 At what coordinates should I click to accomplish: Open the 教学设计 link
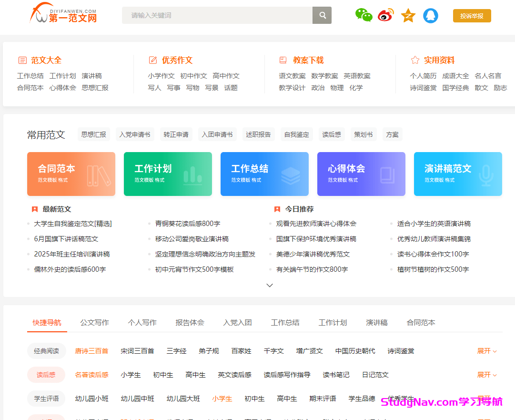(293, 88)
